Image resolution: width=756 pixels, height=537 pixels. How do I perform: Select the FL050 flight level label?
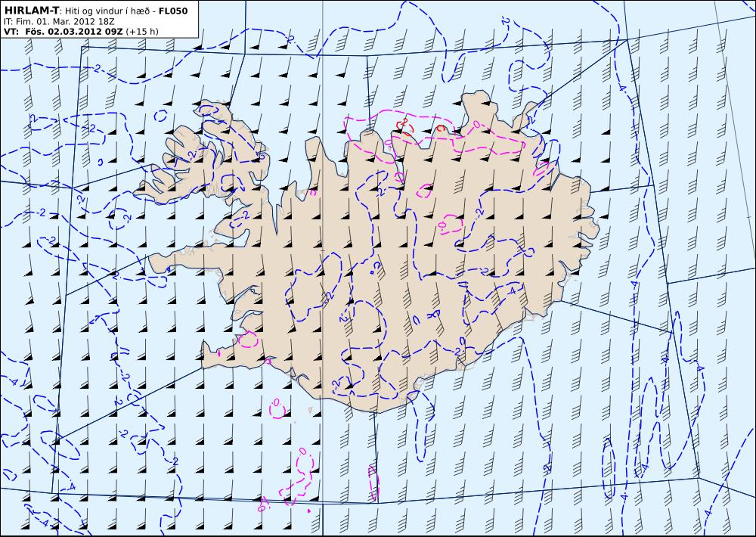(x=173, y=11)
